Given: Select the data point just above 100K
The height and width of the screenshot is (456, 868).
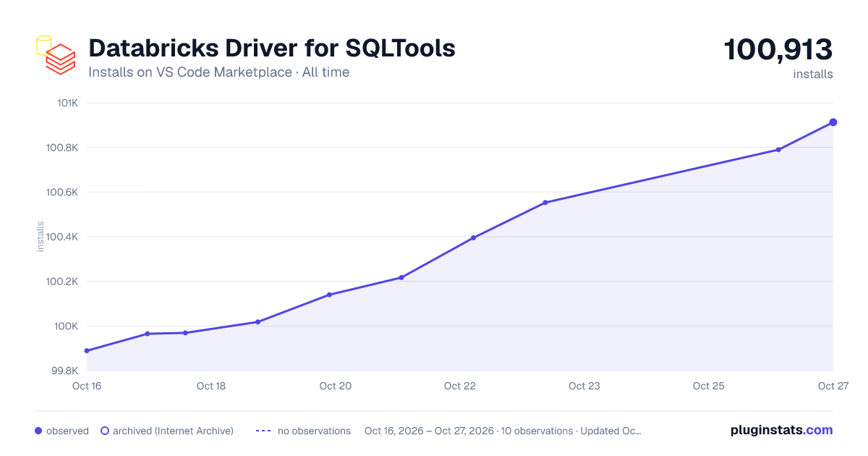Looking at the screenshot, I should tap(258, 322).
